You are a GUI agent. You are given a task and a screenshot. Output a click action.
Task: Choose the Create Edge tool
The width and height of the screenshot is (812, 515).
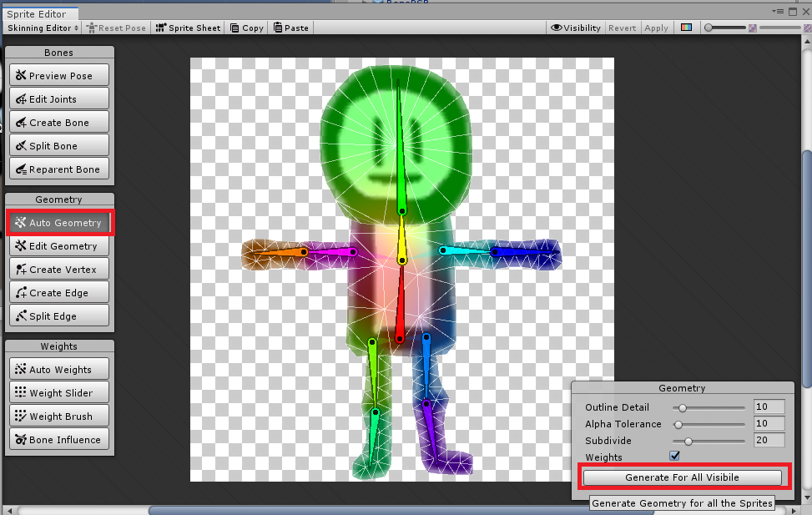(x=59, y=292)
